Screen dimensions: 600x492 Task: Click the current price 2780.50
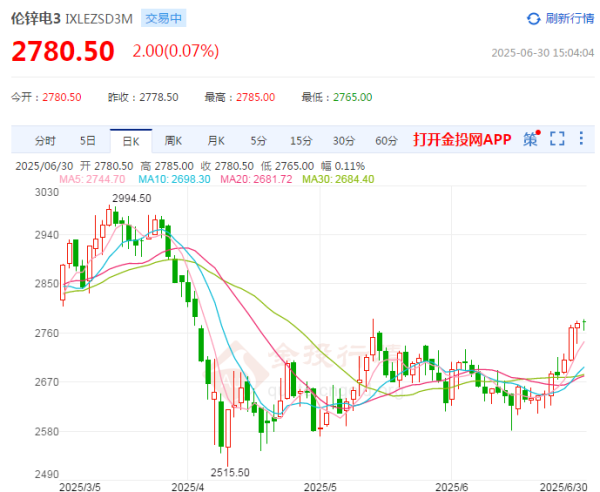[x=63, y=51]
